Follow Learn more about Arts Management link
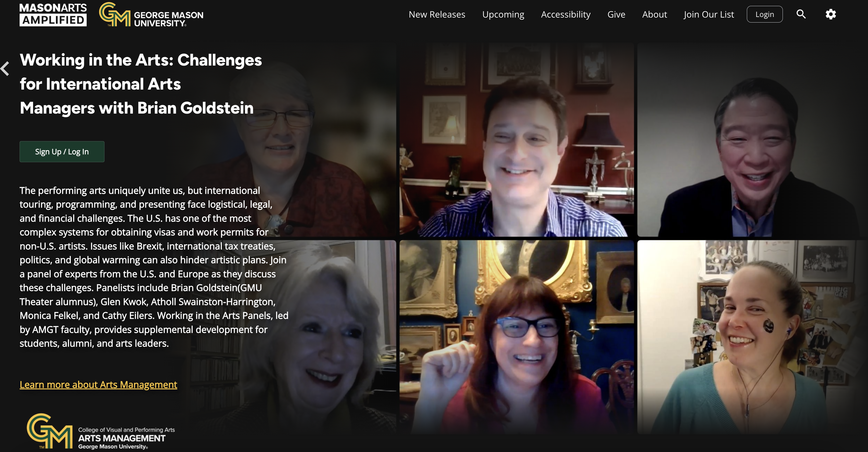The width and height of the screenshot is (868, 452). pos(98,385)
